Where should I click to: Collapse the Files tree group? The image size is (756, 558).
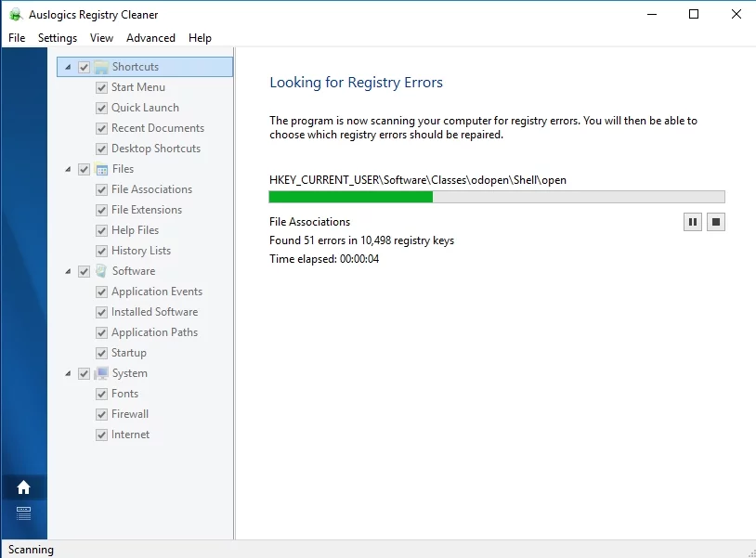pyautogui.click(x=68, y=169)
